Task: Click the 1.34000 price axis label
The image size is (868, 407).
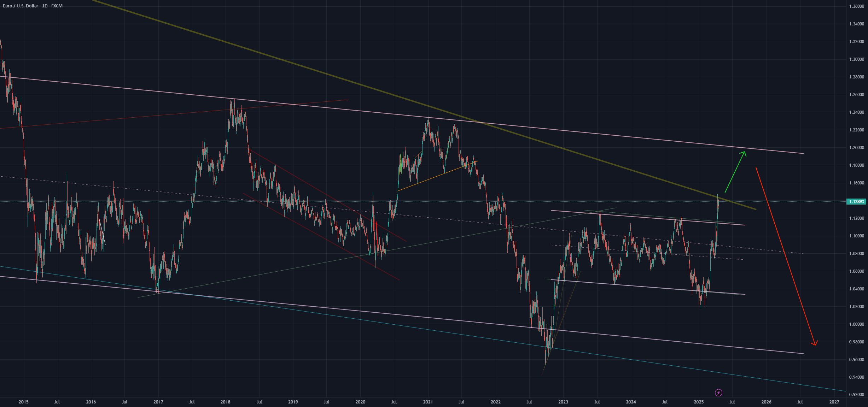Action: 856,24
